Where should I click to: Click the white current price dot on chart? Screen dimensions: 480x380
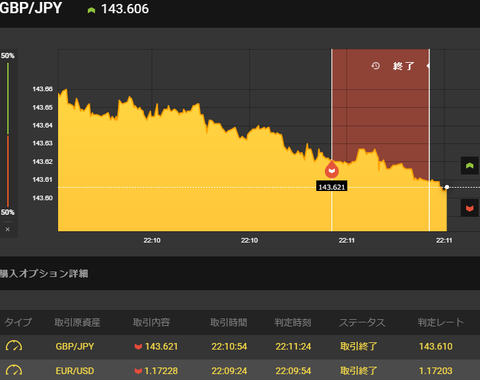point(447,187)
